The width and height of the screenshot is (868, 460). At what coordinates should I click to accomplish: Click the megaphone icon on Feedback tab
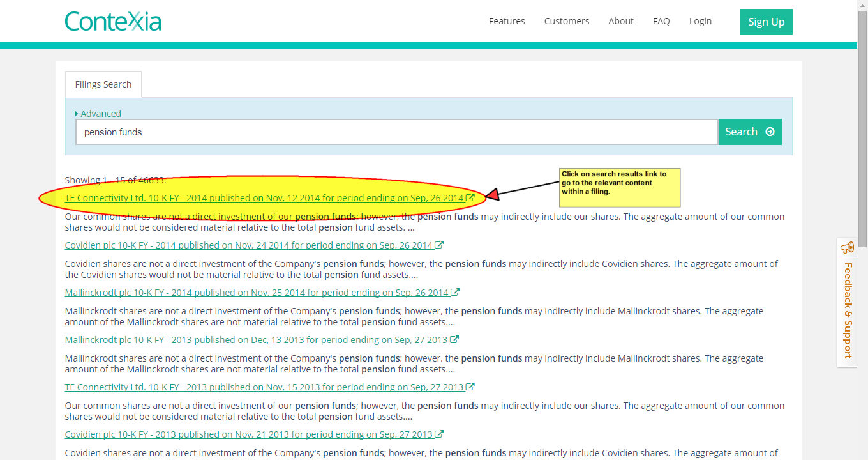click(x=848, y=248)
